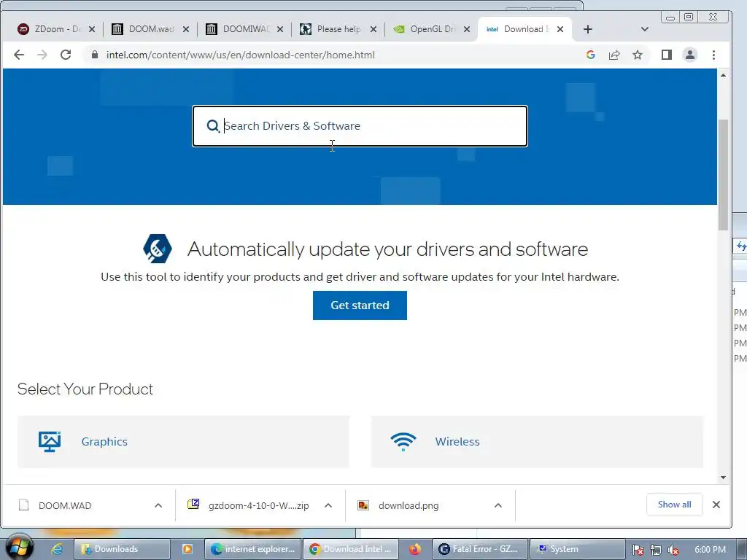Open the Chrome profile icon

[690, 55]
